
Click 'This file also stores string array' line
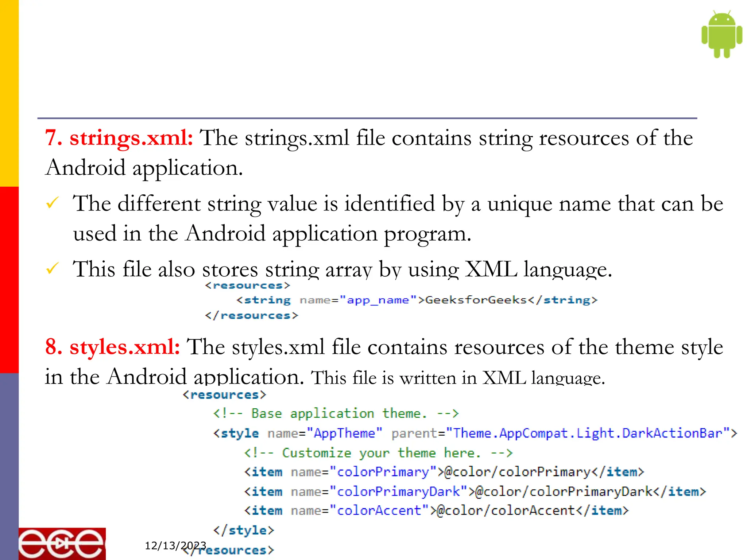[342, 269]
